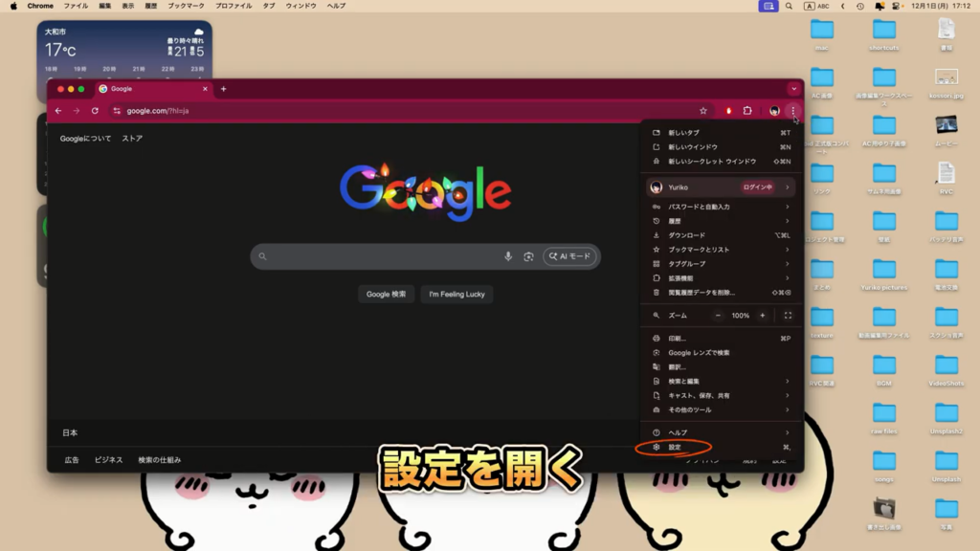The image size is (980, 551).
Task: Open the site information icon in address bar
Action: (x=117, y=111)
